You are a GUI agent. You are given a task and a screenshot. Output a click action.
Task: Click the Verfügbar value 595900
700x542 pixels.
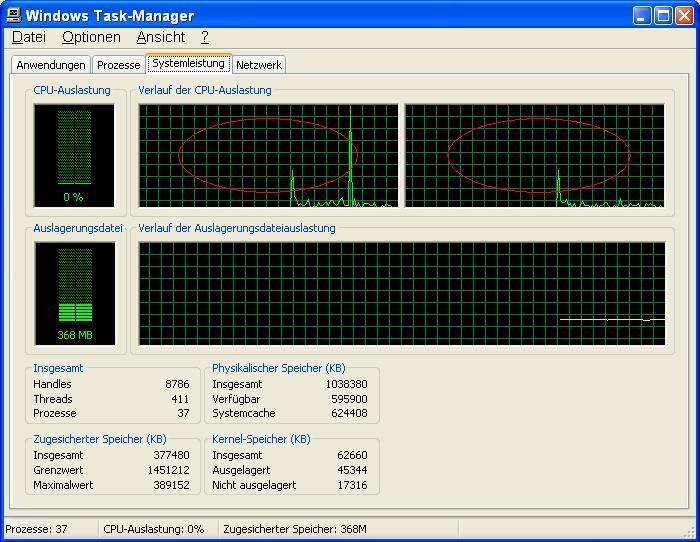point(350,399)
